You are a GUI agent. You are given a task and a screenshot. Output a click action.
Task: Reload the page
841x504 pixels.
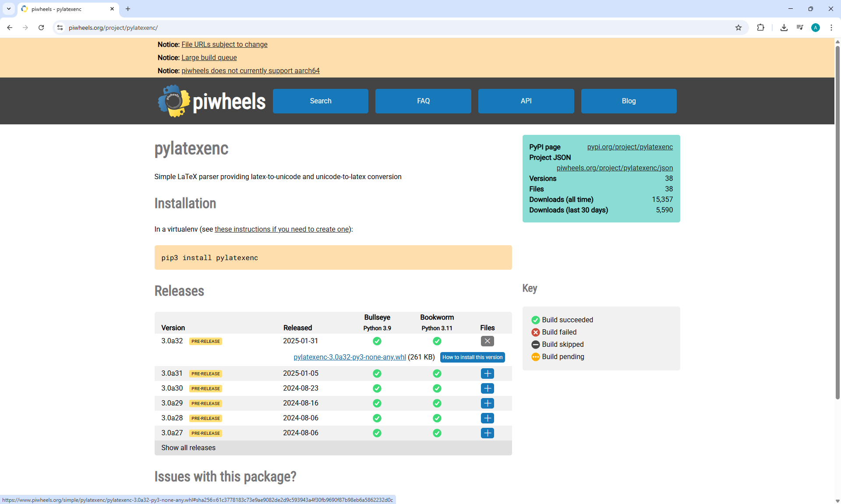click(41, 28)
